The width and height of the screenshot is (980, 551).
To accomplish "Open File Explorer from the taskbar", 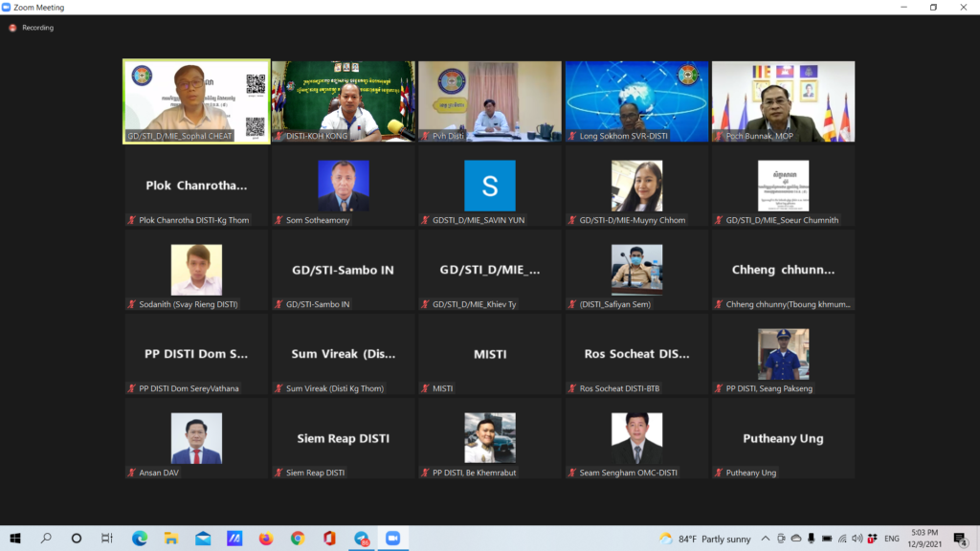I will (x=171, y=539).
